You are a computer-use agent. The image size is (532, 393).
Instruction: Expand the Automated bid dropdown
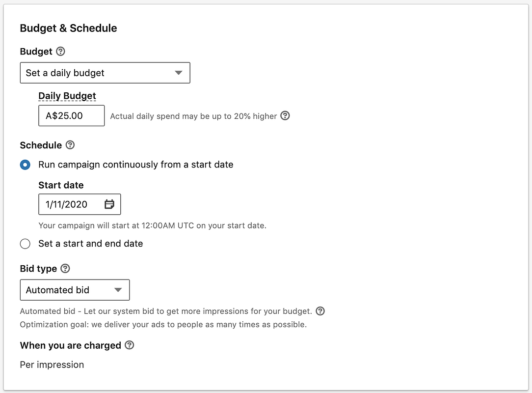pos(75,290)
